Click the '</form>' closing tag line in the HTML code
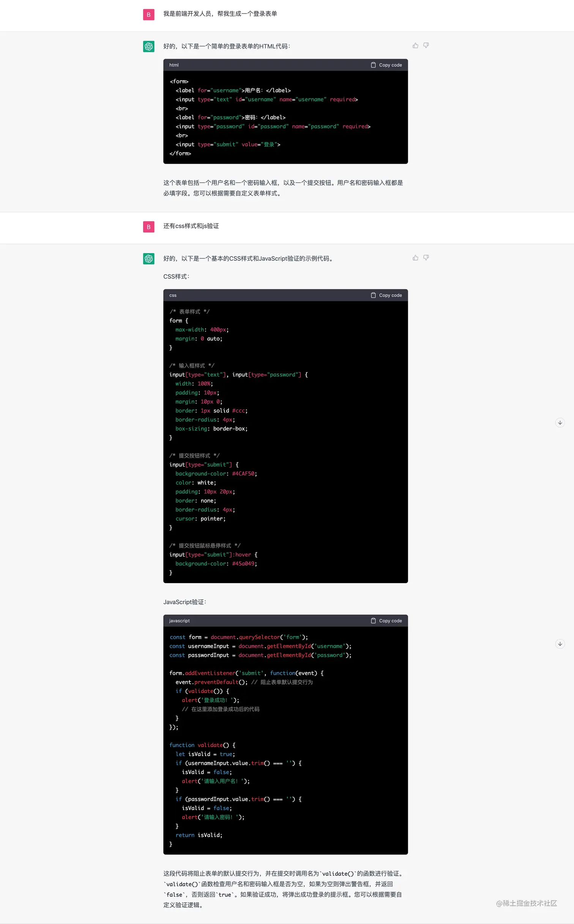The height and width of the screenshot is (924, 574). (x=180, y=153)
